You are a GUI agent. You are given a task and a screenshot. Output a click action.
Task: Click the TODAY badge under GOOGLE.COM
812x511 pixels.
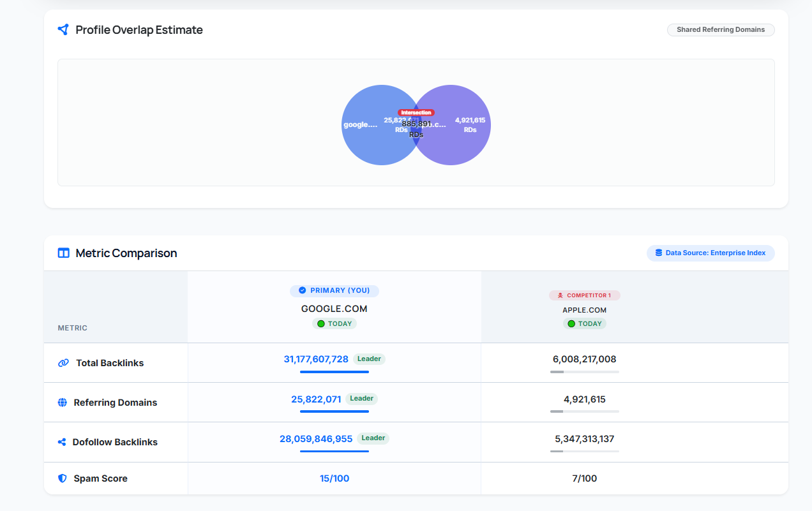click(335, 323)
